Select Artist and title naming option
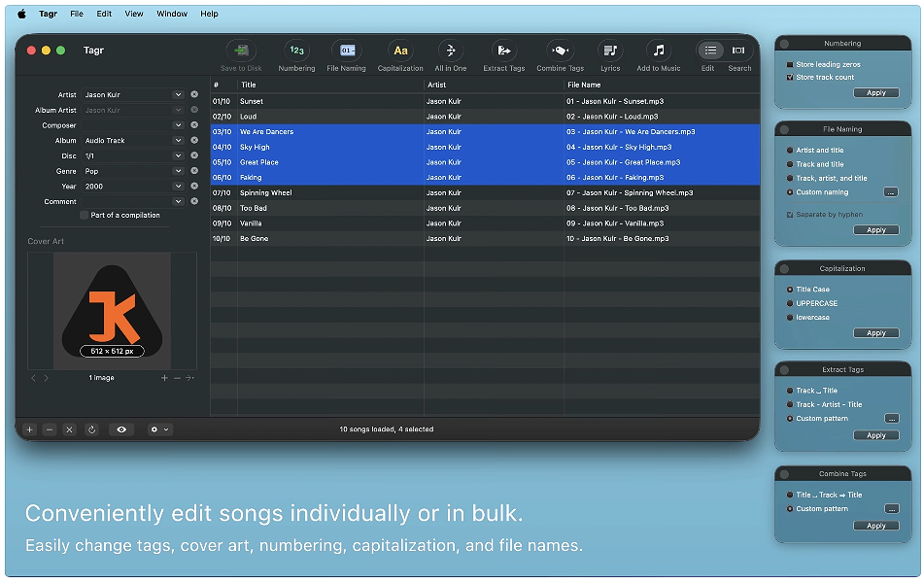Screen dimensions: 924x583 (790, 151)
